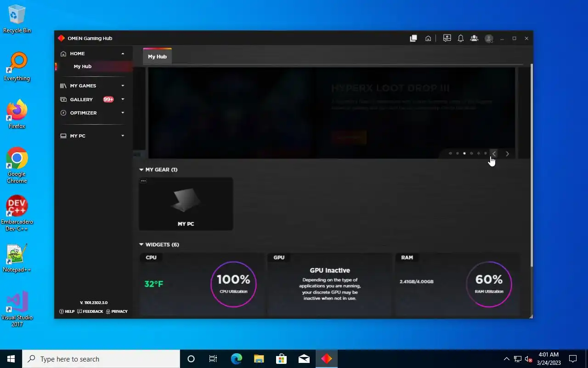This screenshot has height=368, width=588.
Task: Click the main content vertical scrollbar
Action: coord(531,166)
